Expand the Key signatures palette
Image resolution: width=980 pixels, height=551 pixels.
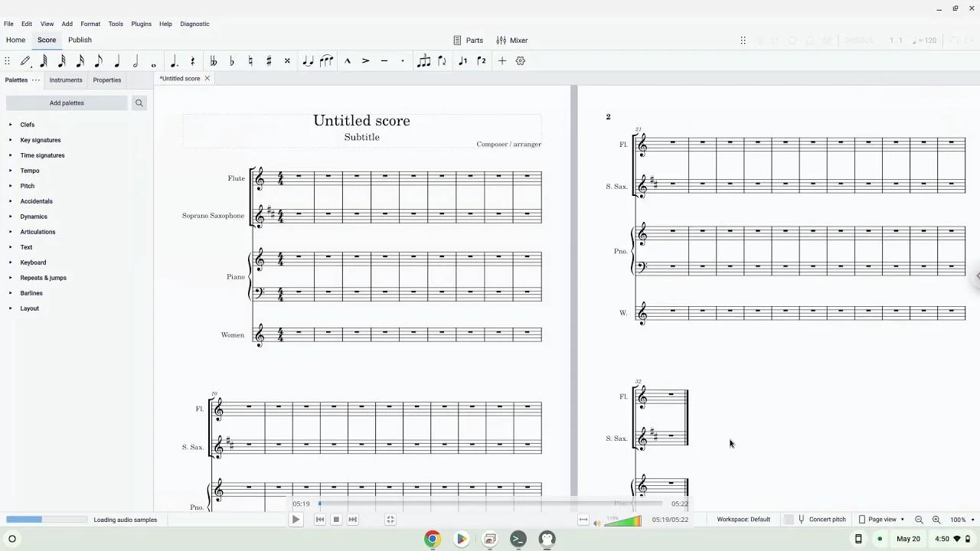(x=40, y=140)
